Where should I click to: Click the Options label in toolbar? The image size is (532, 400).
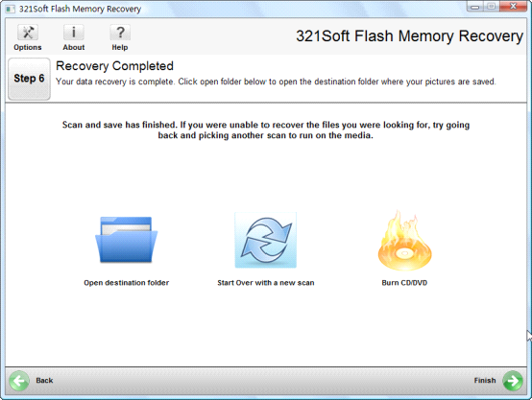(x=28, y=47)
